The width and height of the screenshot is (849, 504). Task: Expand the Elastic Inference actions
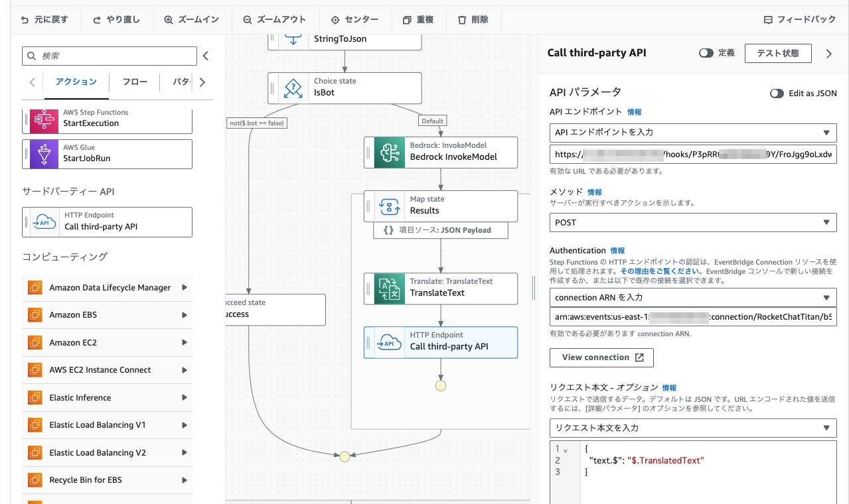(x=185, y=398)
